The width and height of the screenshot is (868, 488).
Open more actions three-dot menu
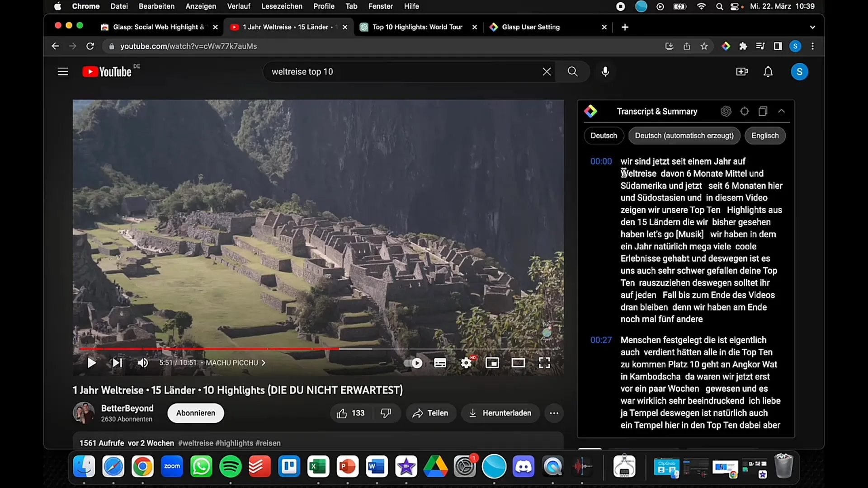click(x=554, y=413)
